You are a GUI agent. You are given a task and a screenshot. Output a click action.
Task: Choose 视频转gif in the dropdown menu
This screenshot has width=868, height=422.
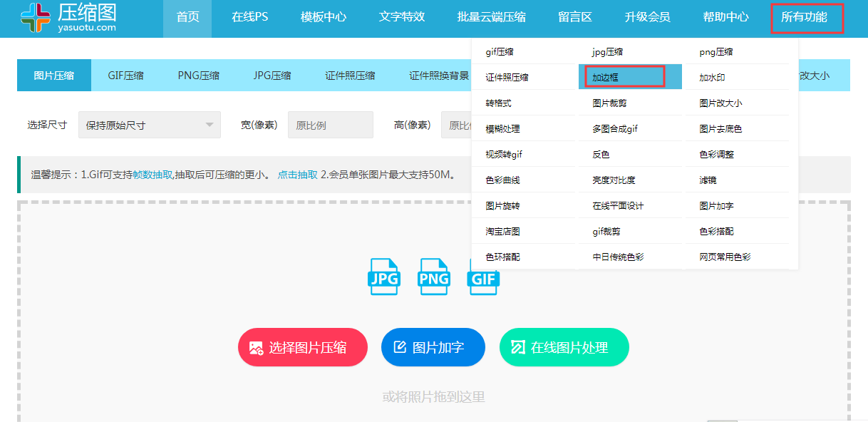[505, 155]
